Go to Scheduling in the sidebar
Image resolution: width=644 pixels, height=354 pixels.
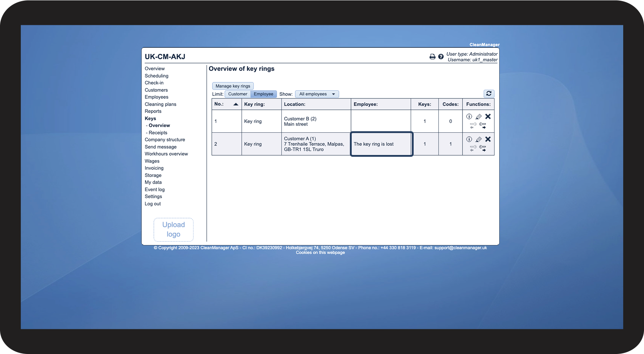coord(156,76)
